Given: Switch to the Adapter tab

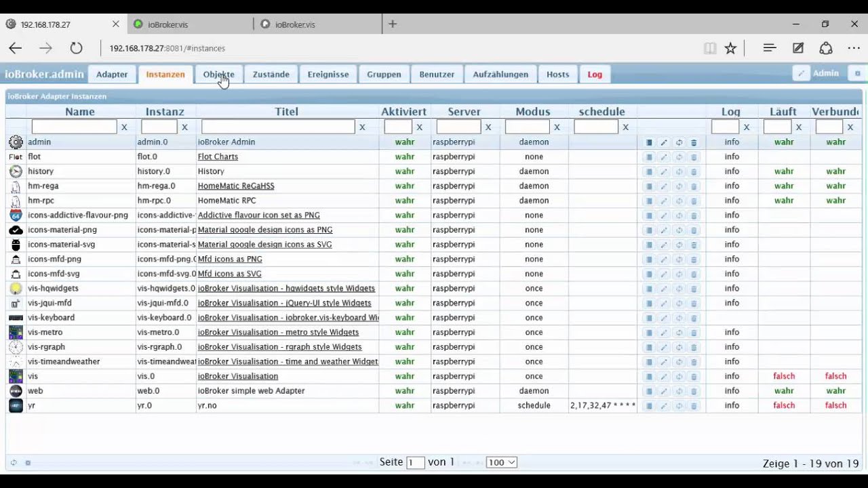Looking at the screenshot, I should (112, 75).
